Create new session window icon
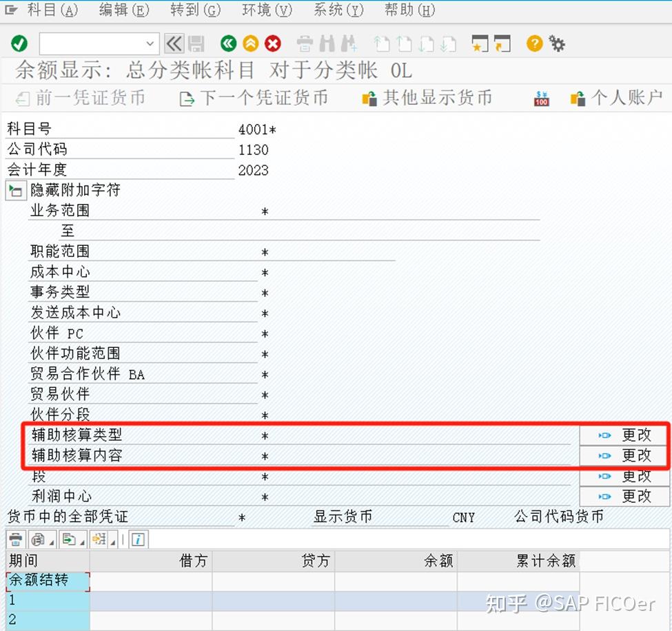 pos(480,43)
